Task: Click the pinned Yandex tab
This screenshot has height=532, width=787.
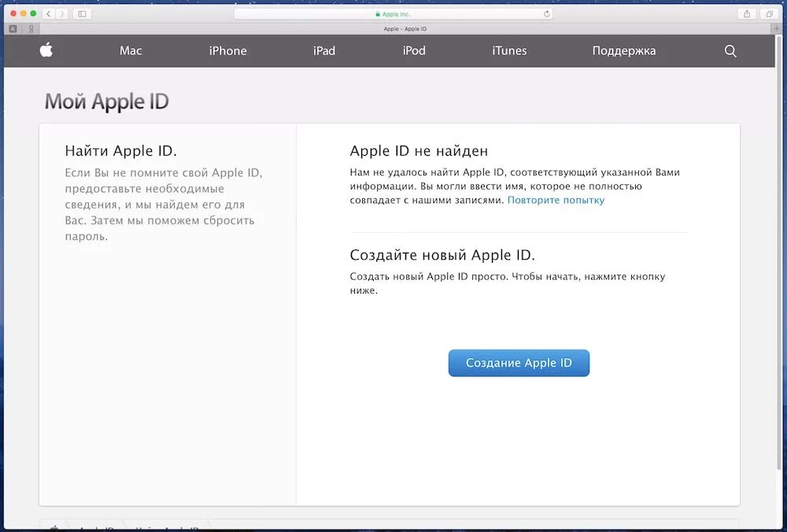Action: pyautogui.click(x=31, y=28)
